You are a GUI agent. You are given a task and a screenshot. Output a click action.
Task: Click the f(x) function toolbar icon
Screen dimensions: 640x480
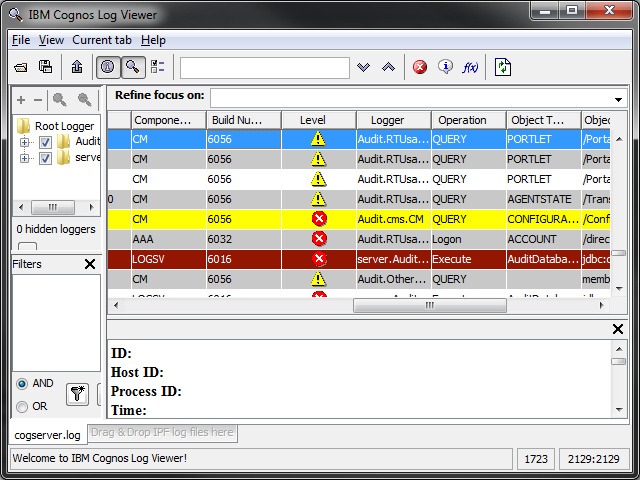point(470,67)
